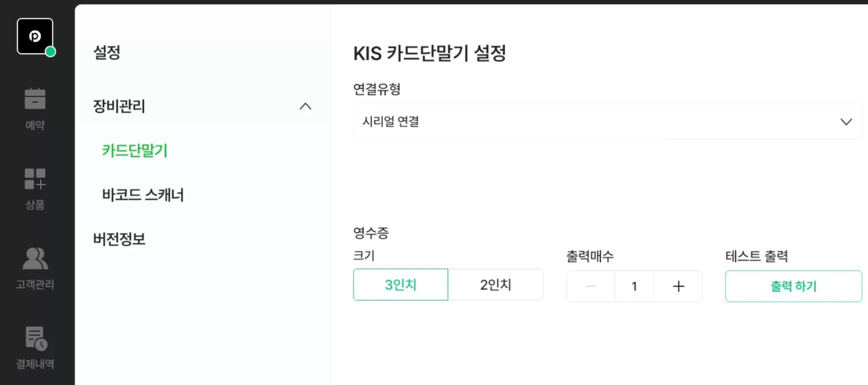
Task: Select the 바코드 스캐너 menu item
Action: tap(143, 195)
